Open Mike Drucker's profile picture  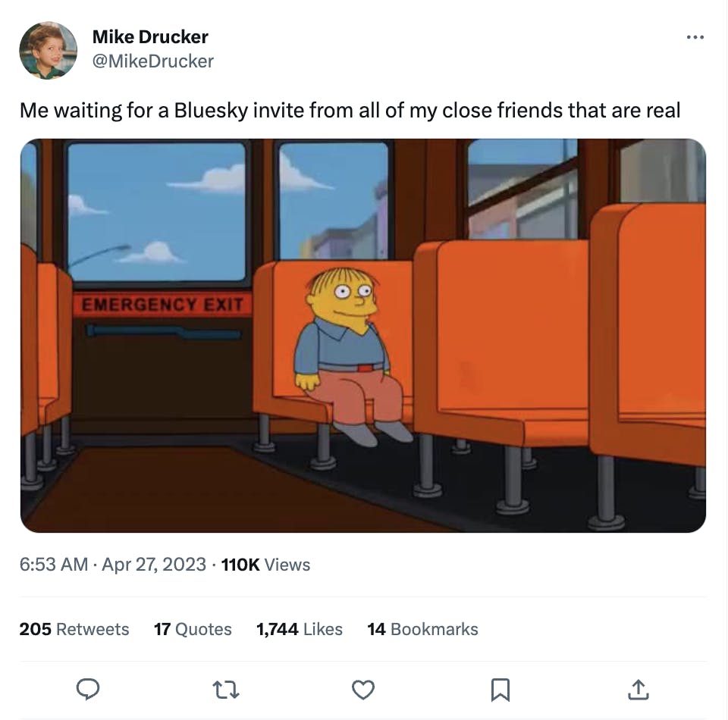(x=48, y=50)
